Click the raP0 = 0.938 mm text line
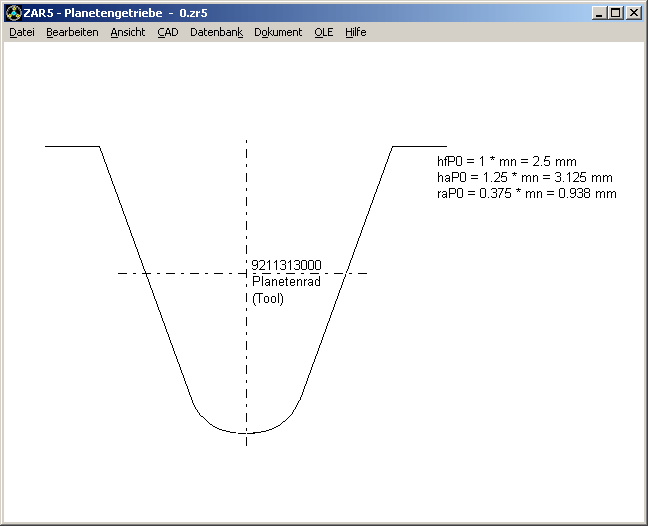The width and height of the screenshot is (648, 526). [x=526, y=193]
